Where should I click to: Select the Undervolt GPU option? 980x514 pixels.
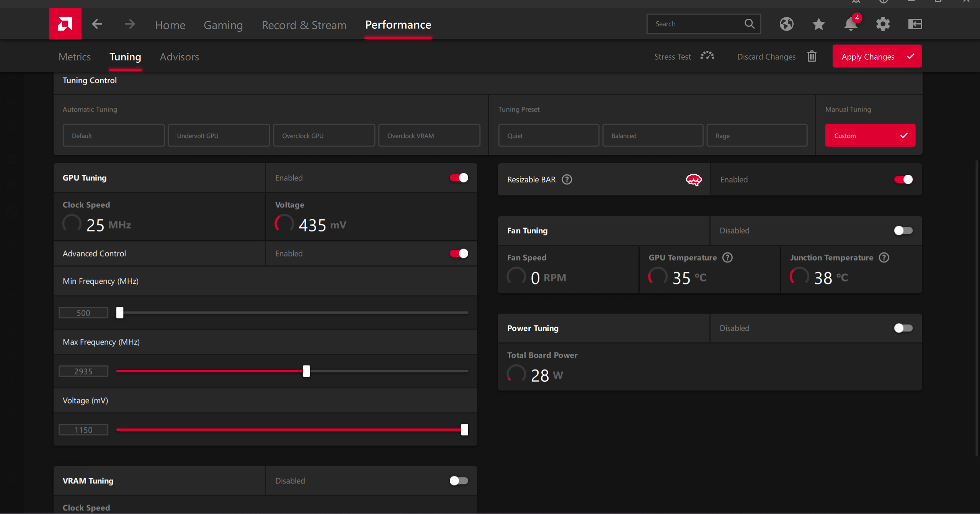pos(219,135)
